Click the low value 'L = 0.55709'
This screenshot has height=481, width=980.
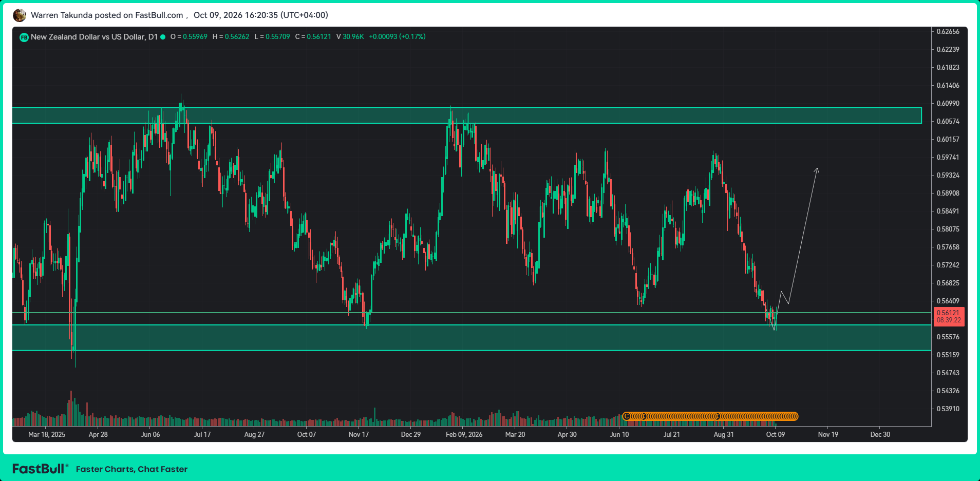(272, 37)
